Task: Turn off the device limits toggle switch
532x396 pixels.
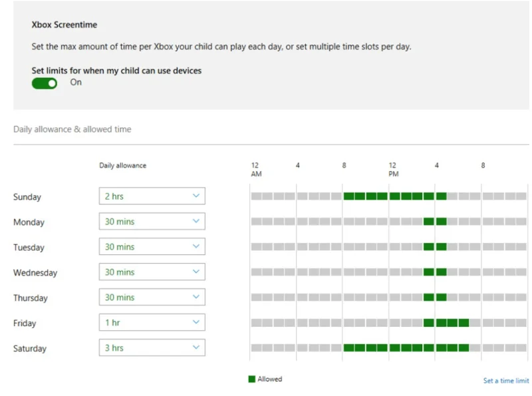Action: pyautogui.click(x=45, y=83)
